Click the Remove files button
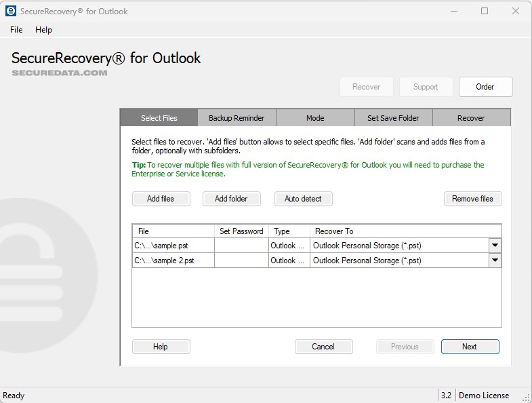The width and height of the screenshot is (532, 403). (x=472, y=199)
